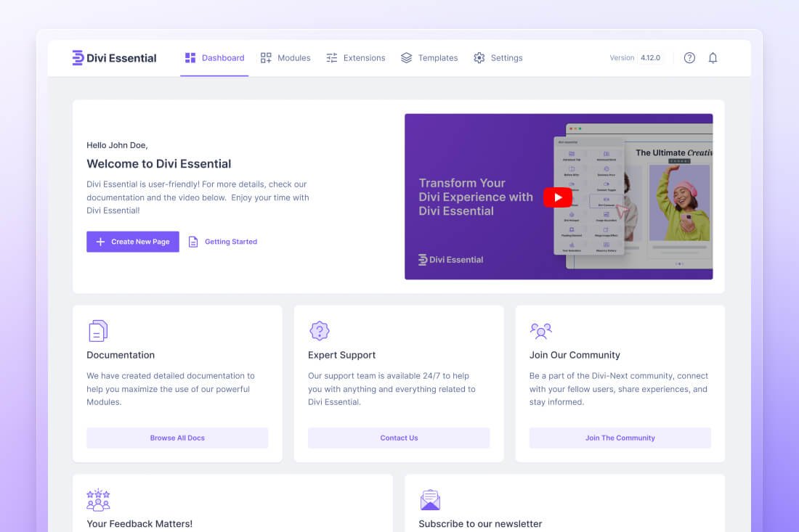This screenshot has width=799, height=532.
Task: Select the Extensions sliders icon
Action: click(330, 57)
